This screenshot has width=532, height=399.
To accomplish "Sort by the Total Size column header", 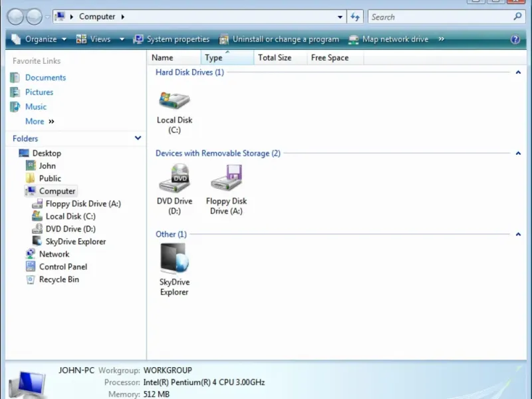I will (x=275, y=58).
